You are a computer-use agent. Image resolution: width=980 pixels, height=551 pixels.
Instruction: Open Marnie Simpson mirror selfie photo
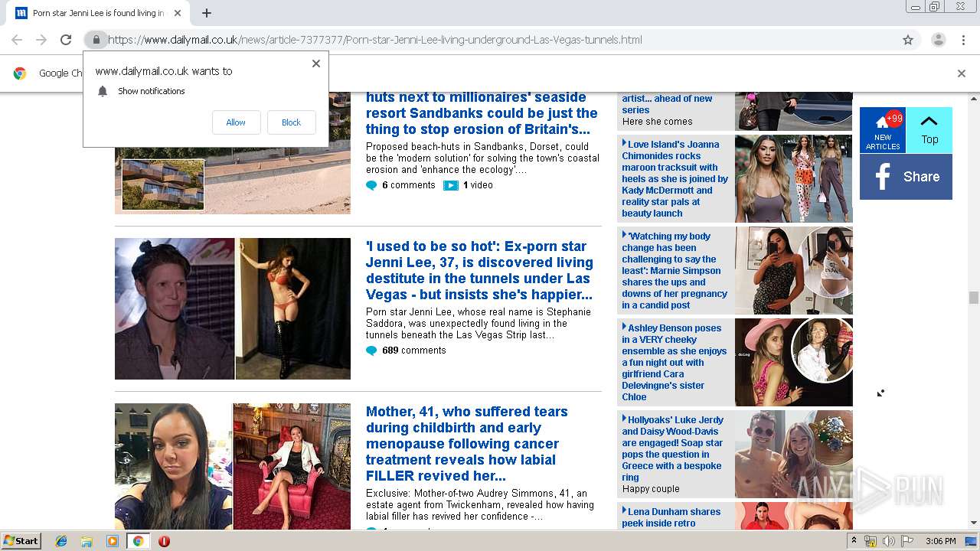pyautogui.click(x=793, y=270)
